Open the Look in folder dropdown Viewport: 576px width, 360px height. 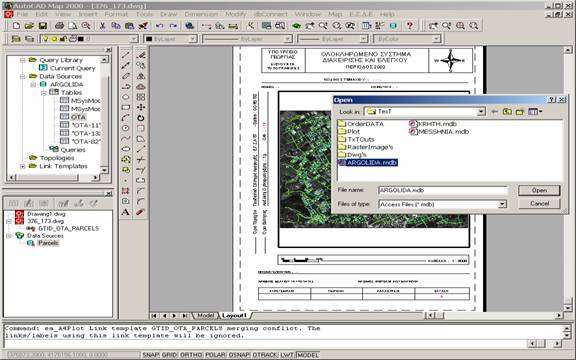coord(481,111)
